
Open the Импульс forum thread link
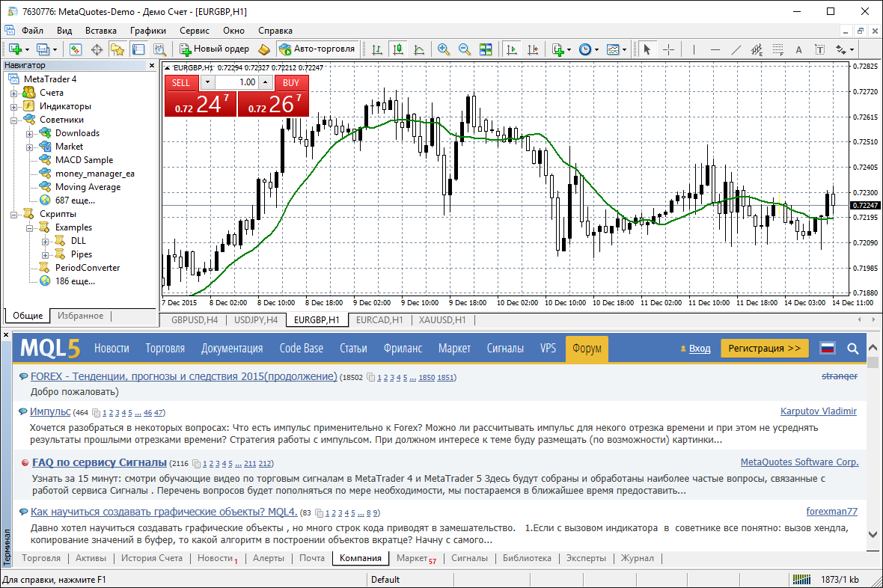coord(50,412)
